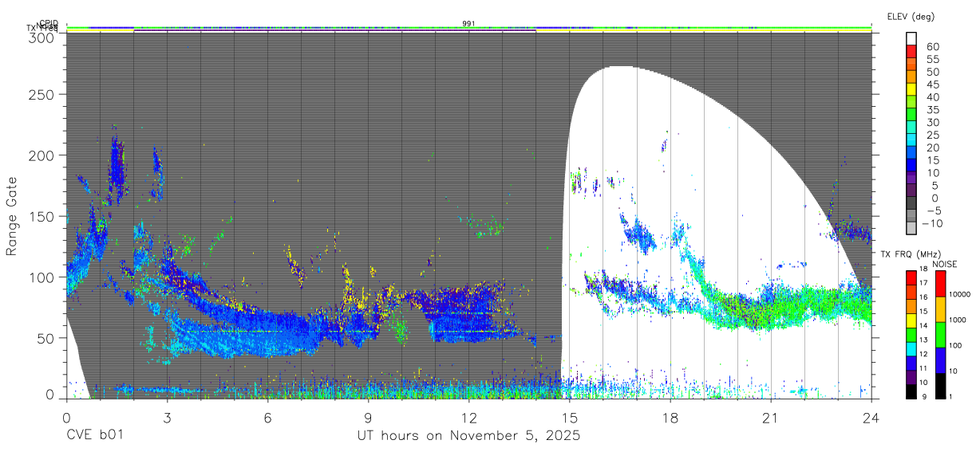
Task: Click the 10000 label on NOISE scale
Action: pyautogui.click(x=961, y=294)
